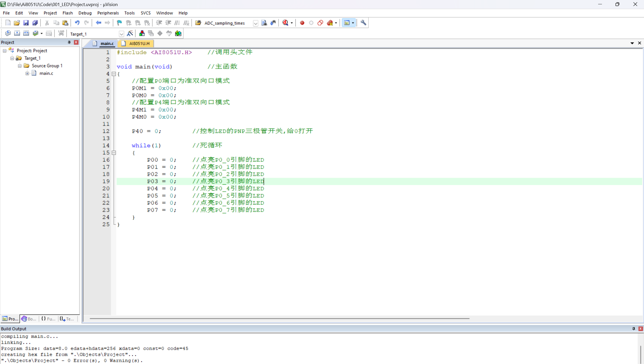The width and height of the screenshot is (644, 364).
Task: Open Options for Target wand icon
Action: (x=130, y=33)
